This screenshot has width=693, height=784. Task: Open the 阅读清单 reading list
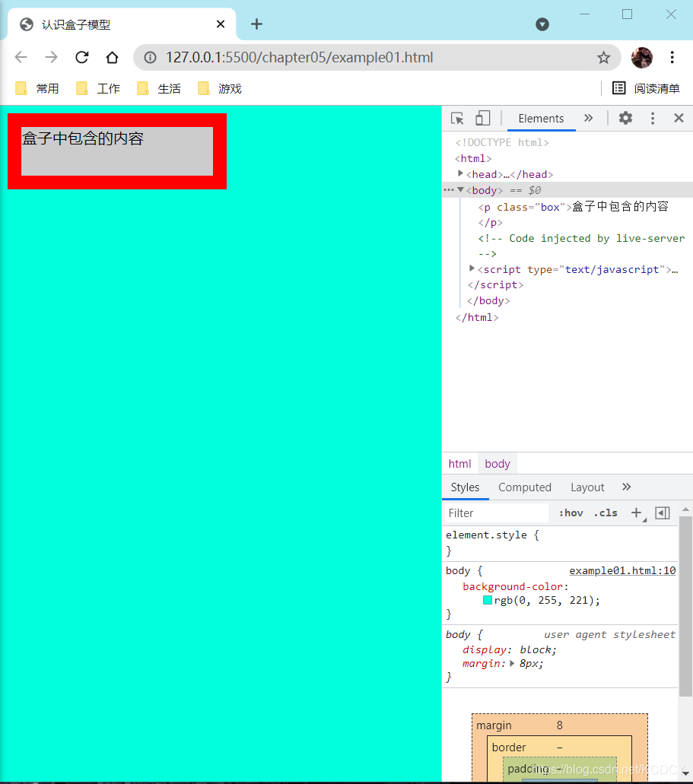tap(646, 88)
